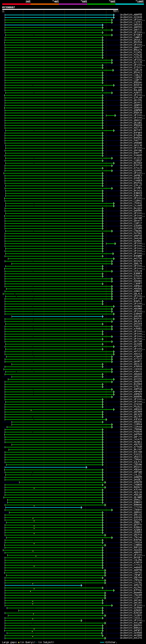146x644 pixels.
Task: Select hit label UniRef100_Q00V92
Action: [x=131, y=379]
